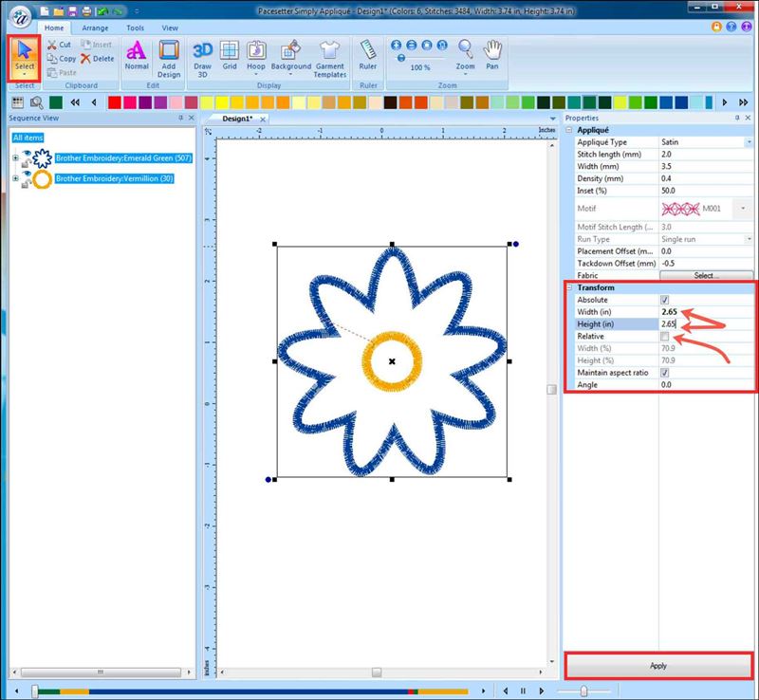Open the Tools ribbon tab

click(x=135, y=28)
